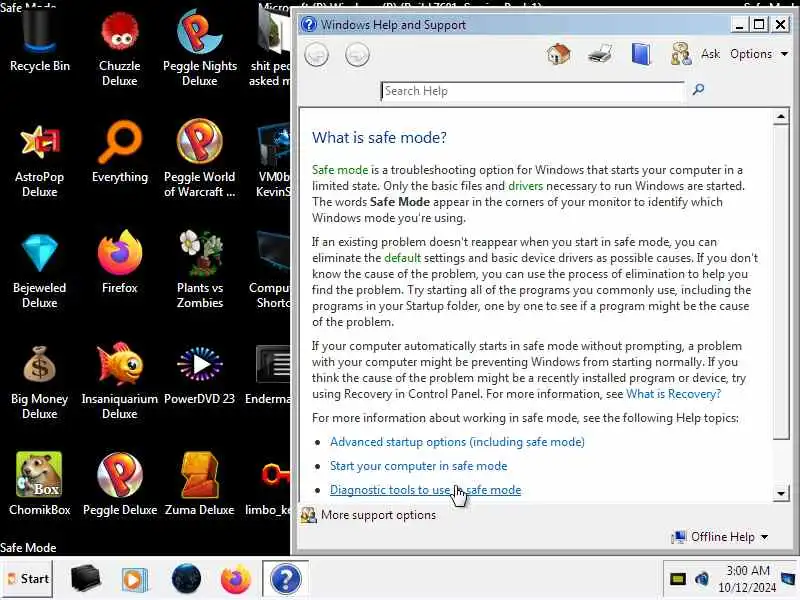Screen dimensions: 800x600
Task: Select AstroPop Deluxe desktop icon
Action: point(40,161)
